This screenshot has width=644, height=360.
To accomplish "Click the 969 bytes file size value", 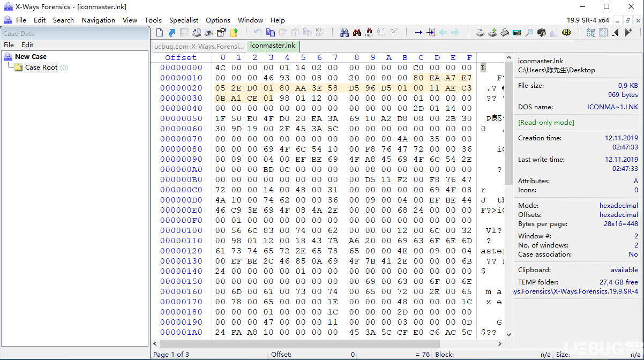I will click(623, 95).
